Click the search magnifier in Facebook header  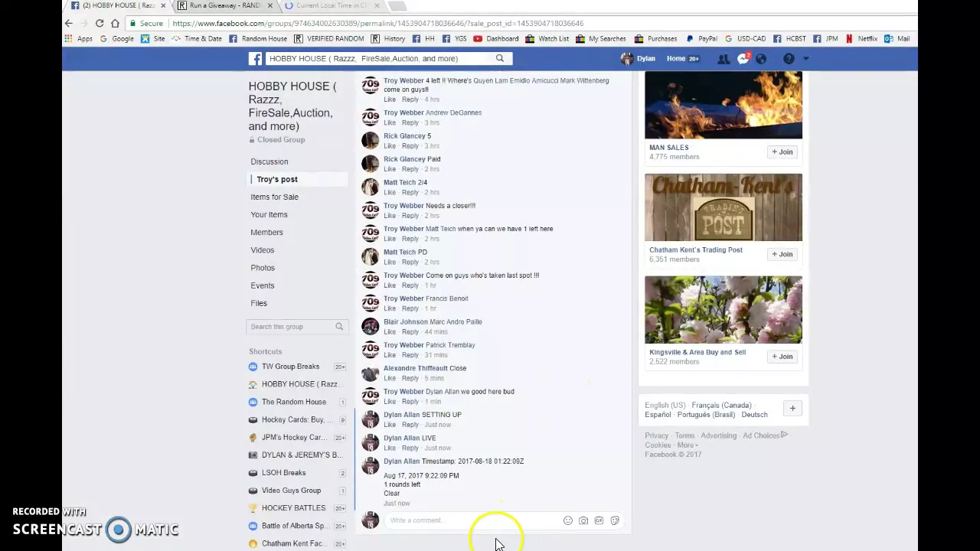click(500, 58)
